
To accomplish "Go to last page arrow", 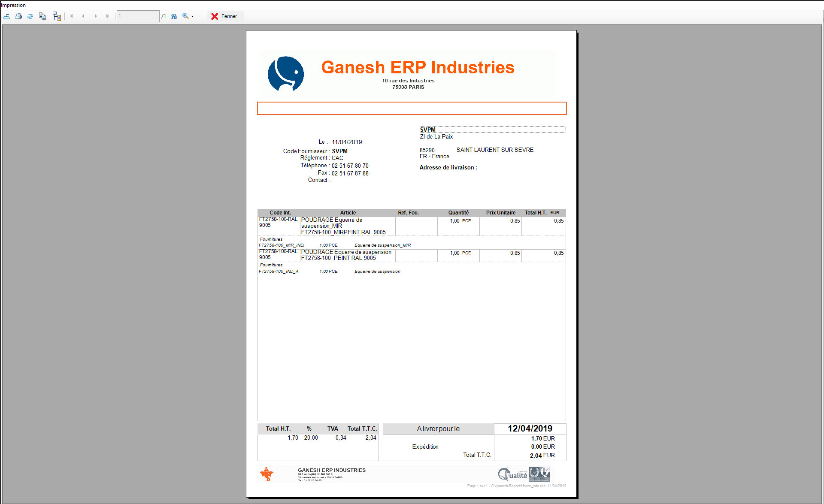I will 107,16.
